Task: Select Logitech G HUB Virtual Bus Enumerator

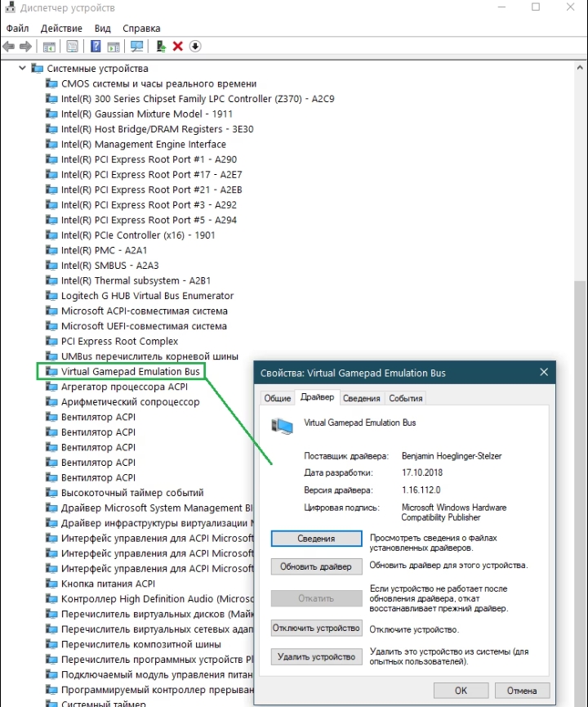Action: coord(147,296)
